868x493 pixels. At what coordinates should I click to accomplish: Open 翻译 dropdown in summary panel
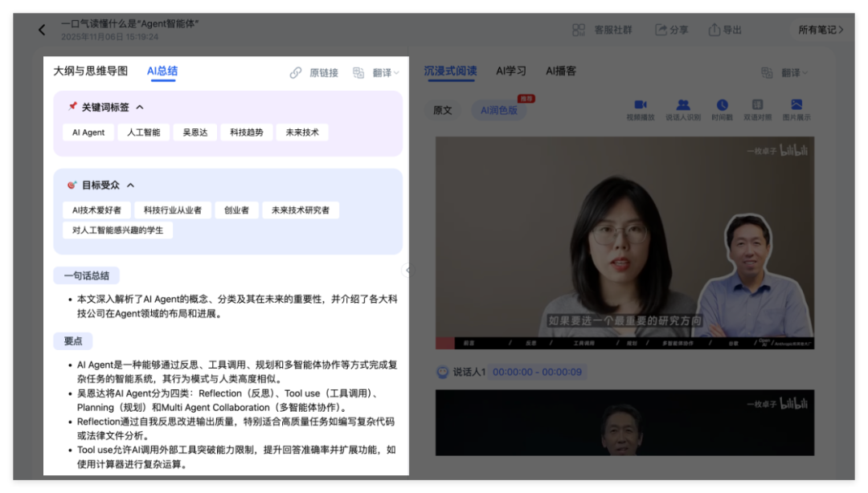(x=386, y=72)
